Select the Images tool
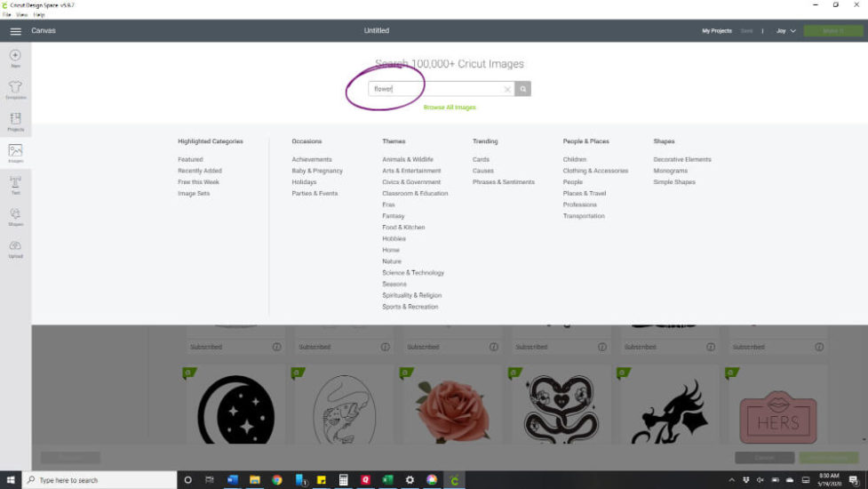The height and width of the screenshot is (489, 868). point(15,153)
